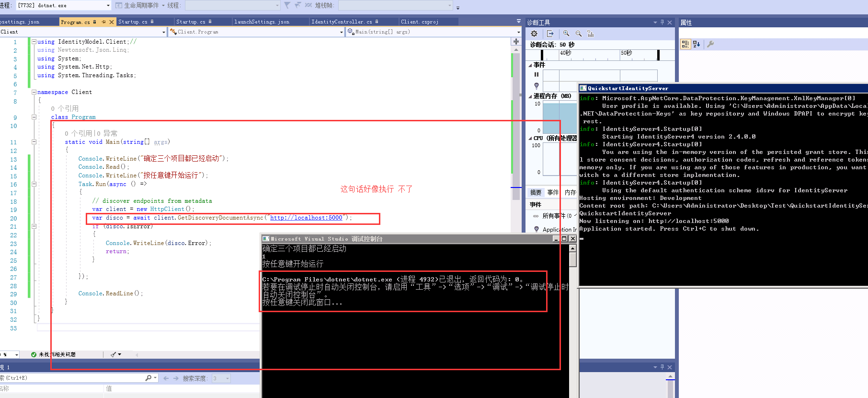This screenshot has width=868, height=398.
Task: Open the process dropdown showing dotnet.exe
Action: point(108,6)
